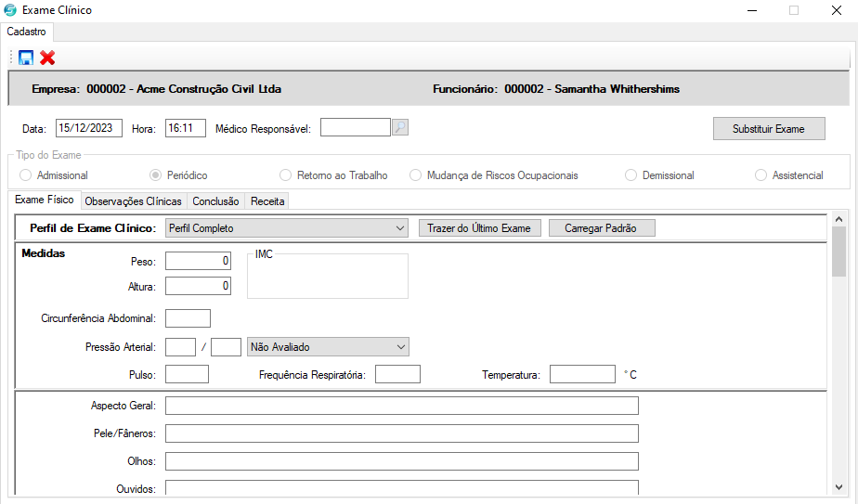This screenshot has height=504, width=858.
Task: Click the Carregar Padrão button
Action: 602,228
